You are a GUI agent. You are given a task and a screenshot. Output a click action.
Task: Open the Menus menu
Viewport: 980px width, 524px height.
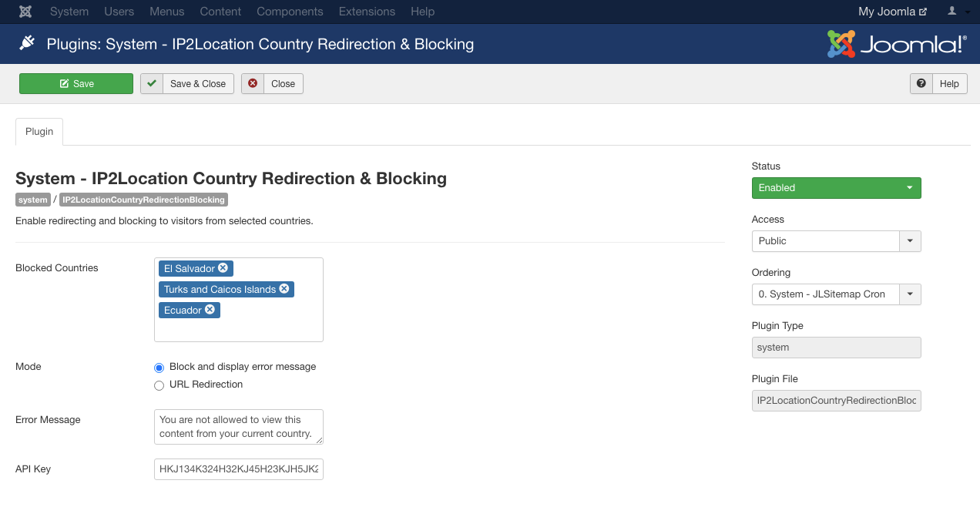(x=167, y=12)
